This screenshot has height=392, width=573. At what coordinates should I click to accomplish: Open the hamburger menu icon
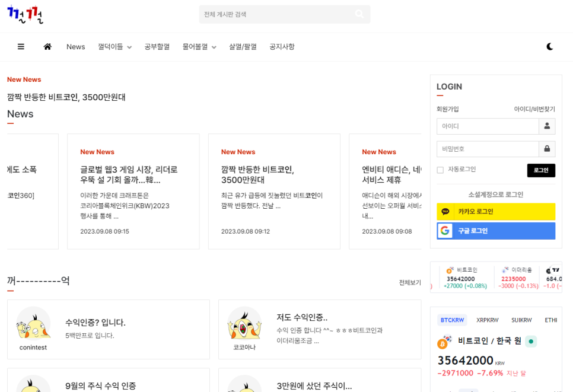point(21,47)
